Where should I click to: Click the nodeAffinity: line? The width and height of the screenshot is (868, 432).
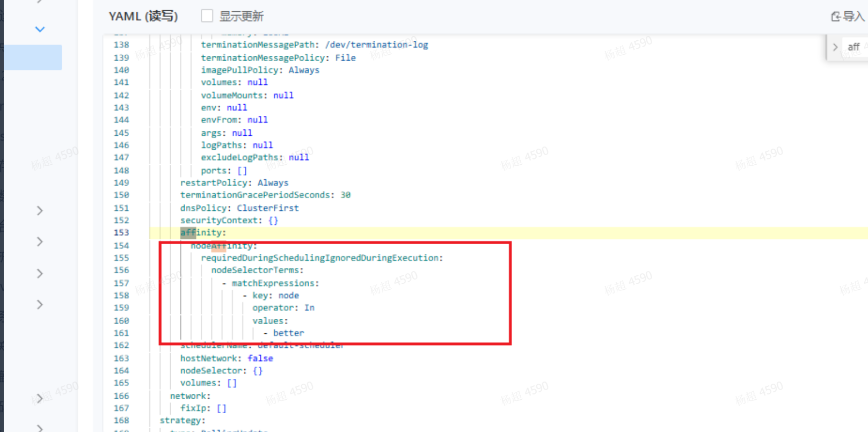(224, 246)
